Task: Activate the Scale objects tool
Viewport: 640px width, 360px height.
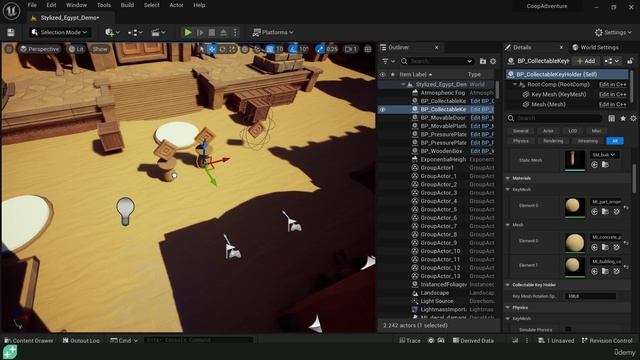Action: point(232,49)
